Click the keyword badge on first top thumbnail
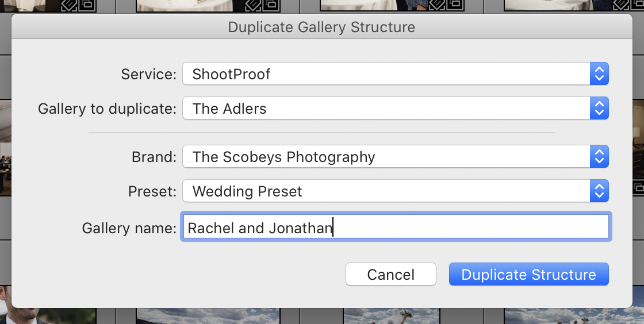This screenshot has height=324, width=644. pos(68,5)
